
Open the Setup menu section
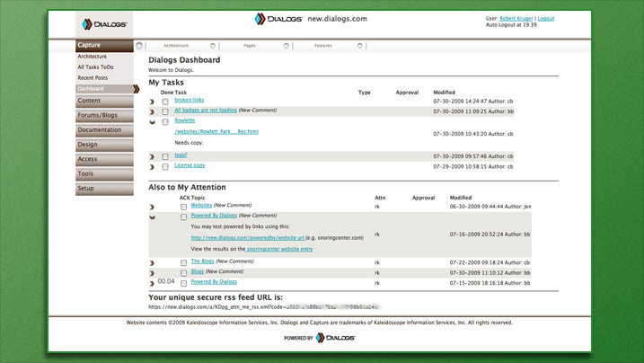104,189
